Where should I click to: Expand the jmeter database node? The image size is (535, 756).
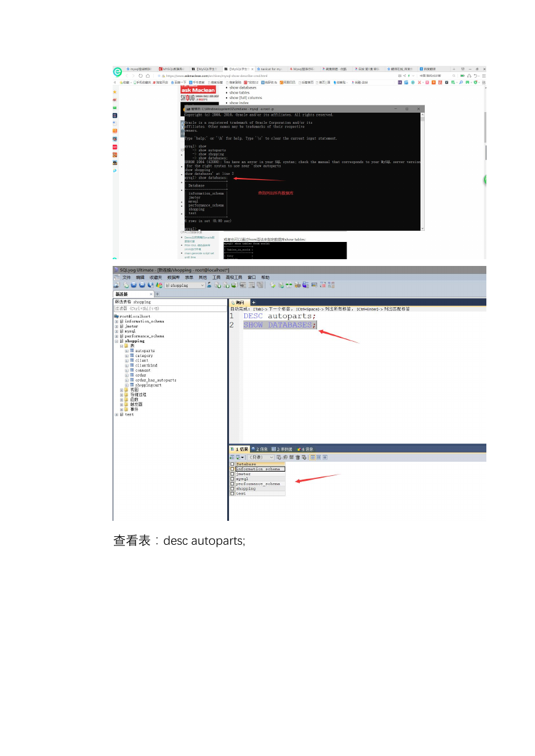[x=116, y=326]
